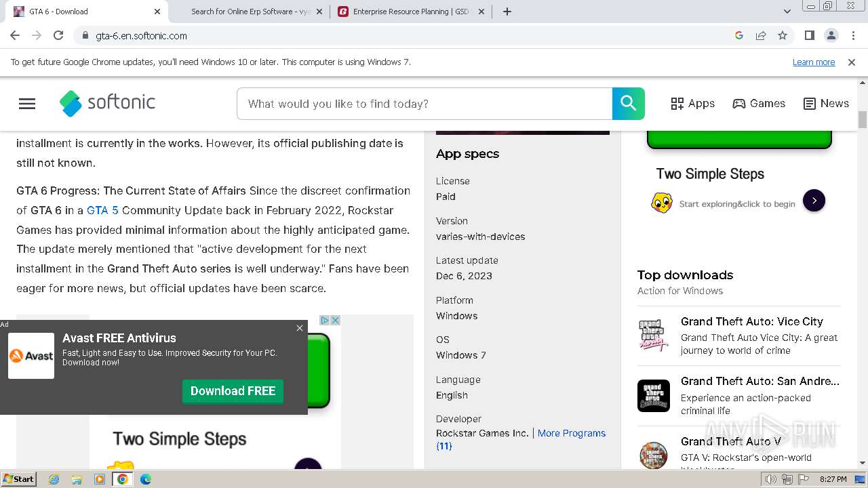This screenshot has height=488, width=868.
Task: Launch Internet Explorer from taskbar
Action: (54, 479)
